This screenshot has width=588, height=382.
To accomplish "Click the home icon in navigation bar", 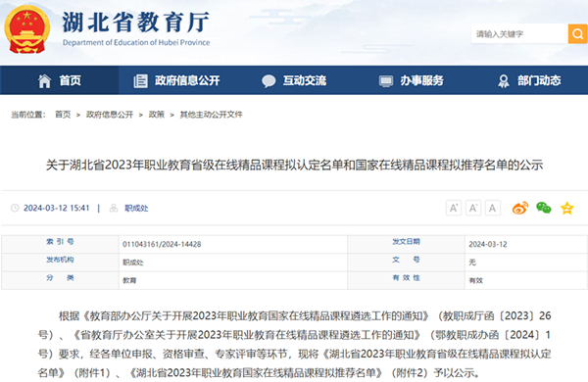I will (45, 80).
